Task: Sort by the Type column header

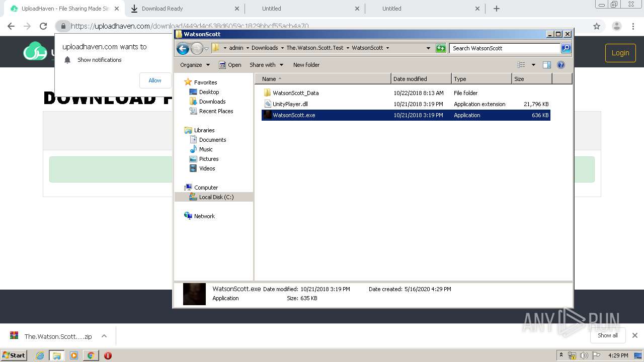Action: pos(481,79)
